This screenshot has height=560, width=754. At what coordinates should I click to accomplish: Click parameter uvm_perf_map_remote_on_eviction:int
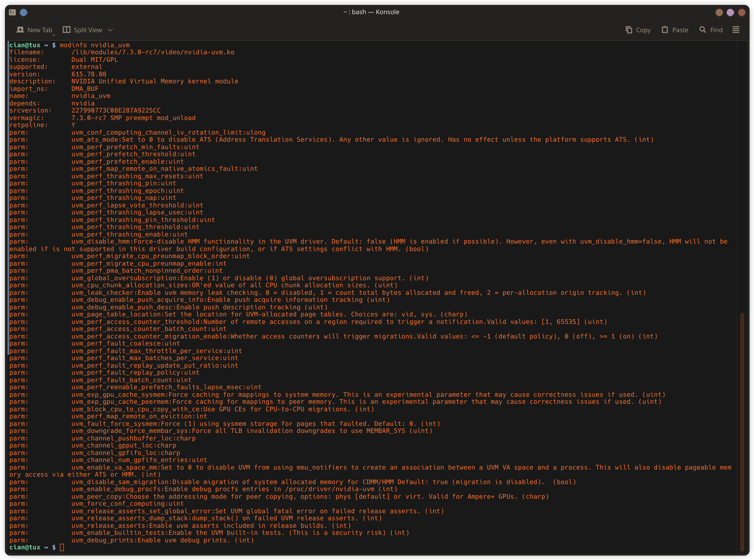(x=139, y=416)
